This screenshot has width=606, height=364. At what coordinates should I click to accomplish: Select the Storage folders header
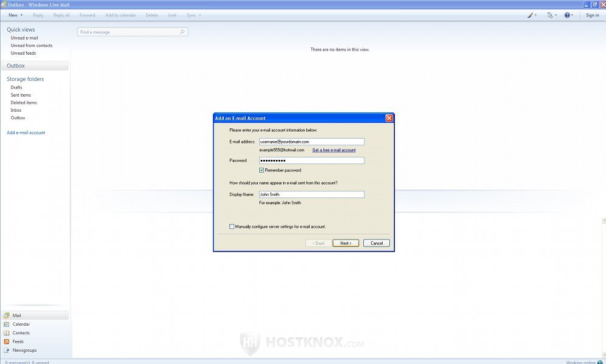pyautogui.click(x=25, y=79)
